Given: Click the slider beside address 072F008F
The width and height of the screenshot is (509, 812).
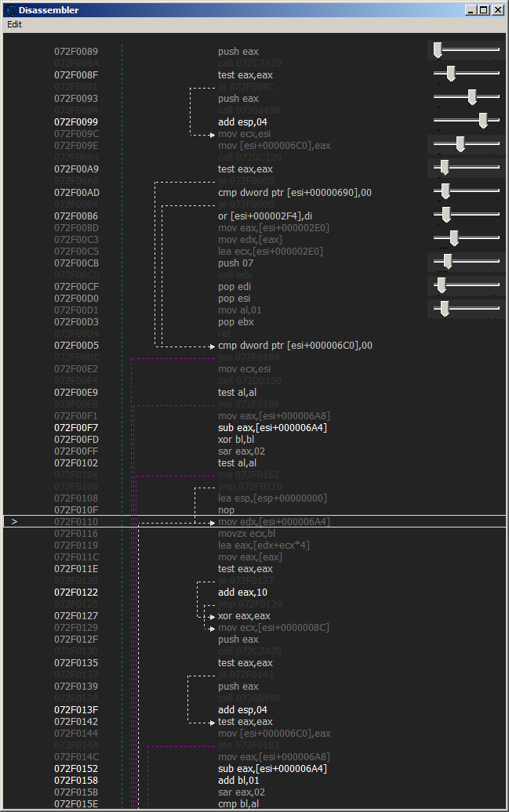Looking at the screenshot, I should [x=467, y=73].
